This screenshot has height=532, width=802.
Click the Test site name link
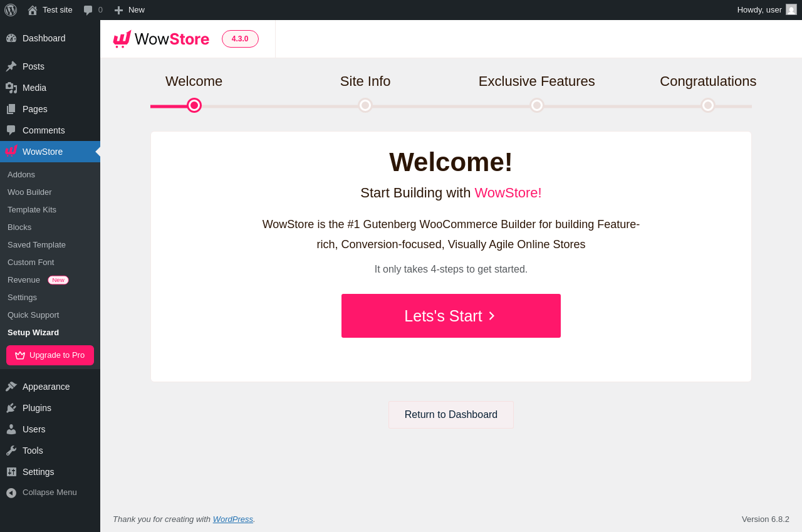(x=58, y=9)
